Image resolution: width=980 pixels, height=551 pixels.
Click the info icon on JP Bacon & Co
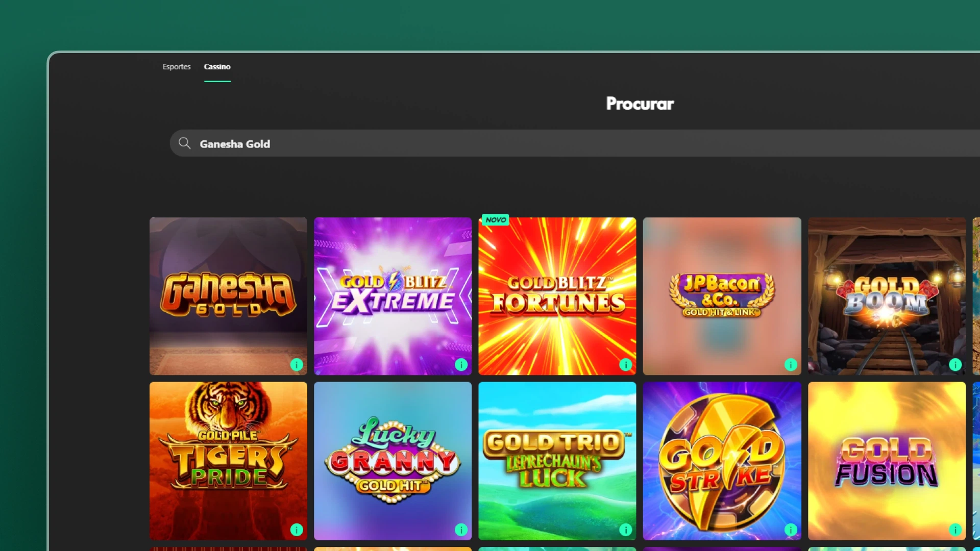[791, 365]
